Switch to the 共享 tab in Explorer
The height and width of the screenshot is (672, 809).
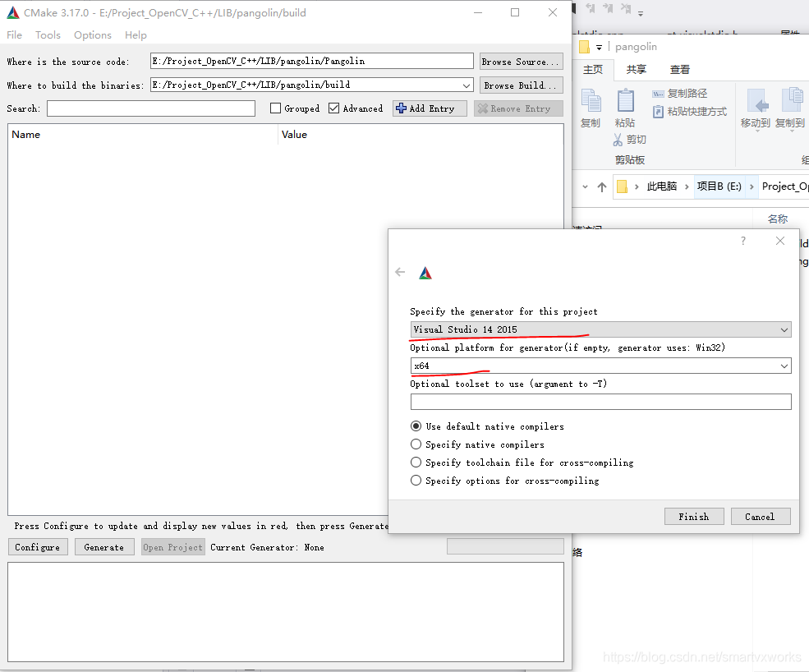click(637, 70)
